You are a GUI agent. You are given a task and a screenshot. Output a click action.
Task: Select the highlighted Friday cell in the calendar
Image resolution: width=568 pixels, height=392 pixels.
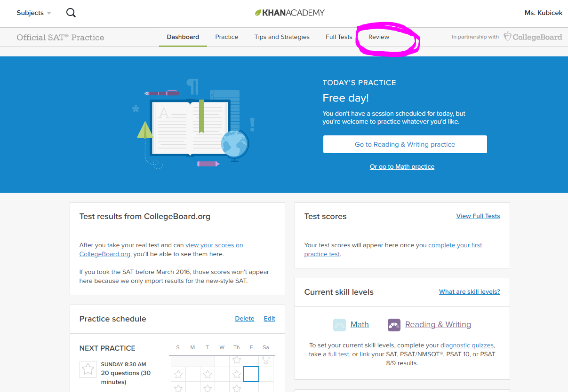pyautogui.click(x=251, y=374)
